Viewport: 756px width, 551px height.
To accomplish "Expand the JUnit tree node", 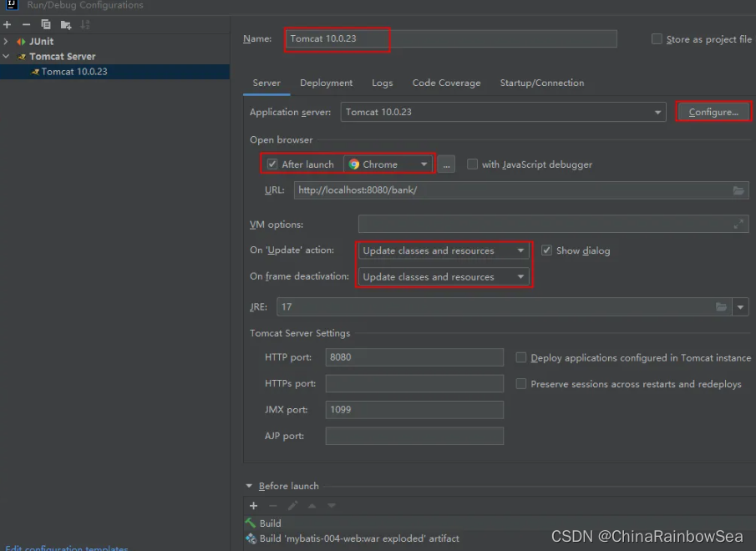I will (6, 42).
